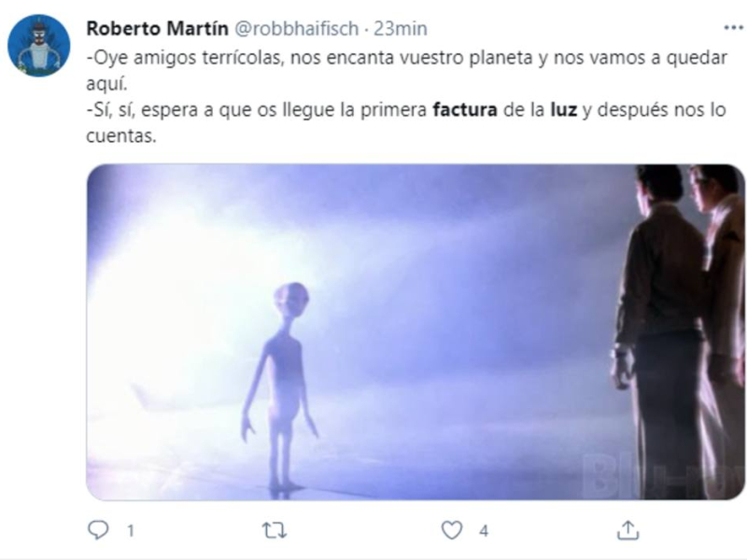Share the tweet with the upload icon
747x560 pixels.
click(x=627, y=530)
